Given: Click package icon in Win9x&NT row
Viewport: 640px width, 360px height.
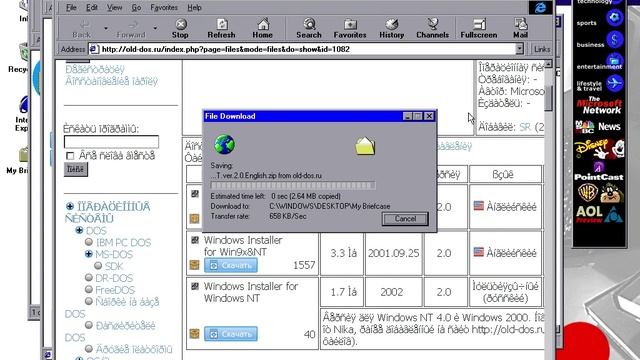Looking at the screenshot, I should pyautogui.click(x=194, y=265).
